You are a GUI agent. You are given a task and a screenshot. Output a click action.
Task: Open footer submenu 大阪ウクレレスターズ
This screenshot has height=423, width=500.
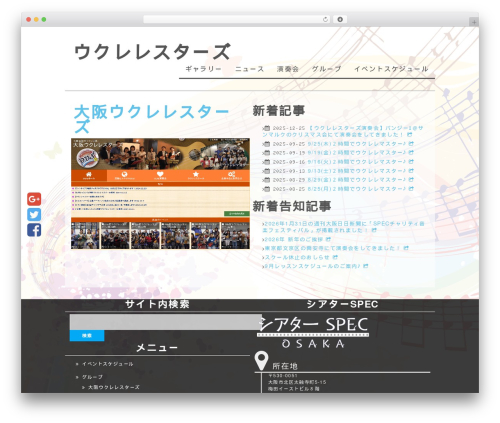pos(114,387)
